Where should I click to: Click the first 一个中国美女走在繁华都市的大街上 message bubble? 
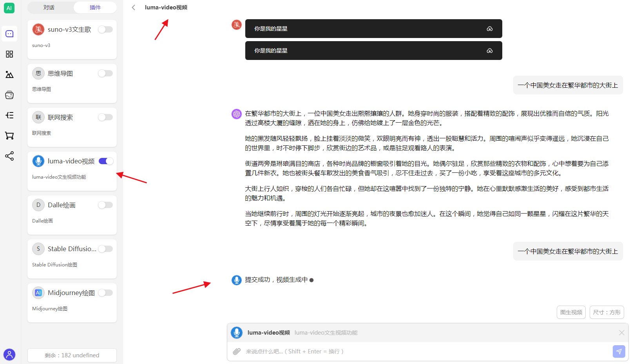[x=568, y=85]
